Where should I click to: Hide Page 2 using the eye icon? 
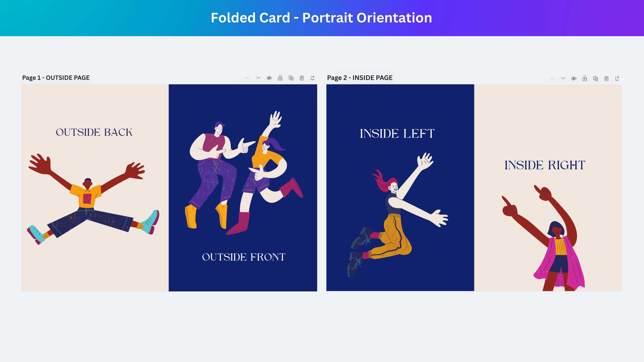click(x=574, y=78)
